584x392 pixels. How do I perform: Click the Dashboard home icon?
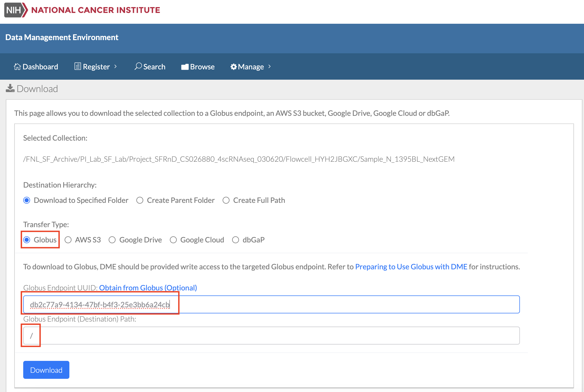coord(17,66)
